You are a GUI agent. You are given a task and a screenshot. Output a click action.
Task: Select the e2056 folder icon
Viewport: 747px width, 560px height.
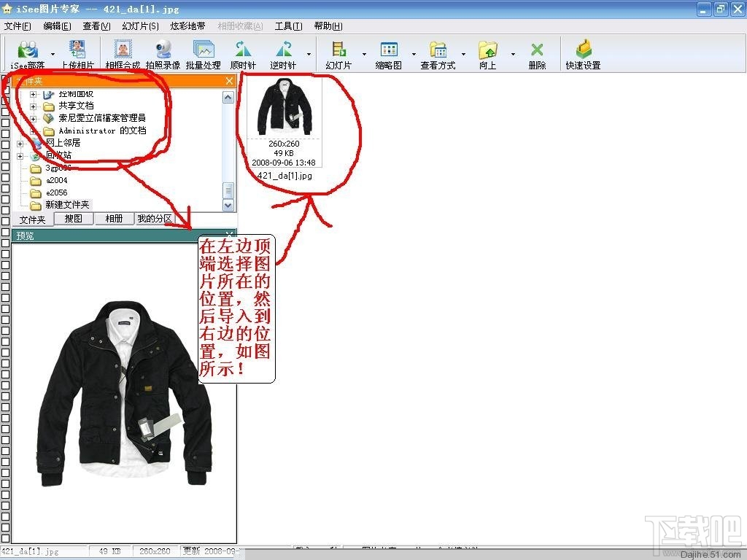tap(36, 193)
